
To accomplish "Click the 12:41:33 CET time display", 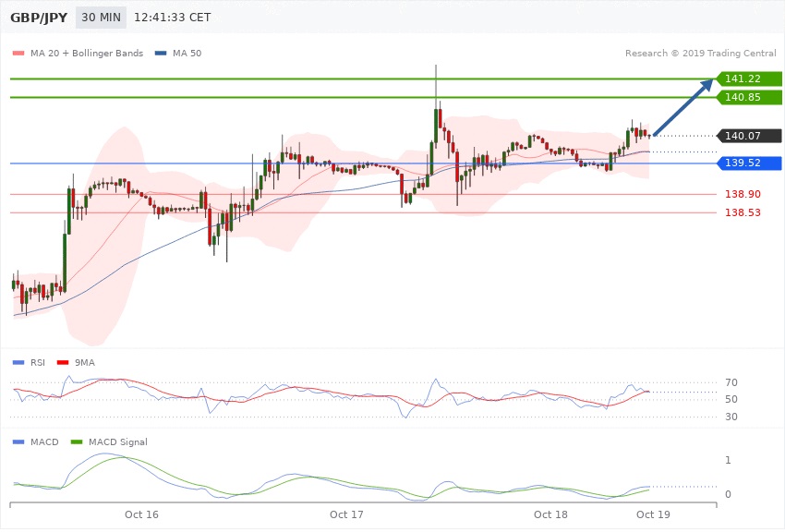I will 172,18.
